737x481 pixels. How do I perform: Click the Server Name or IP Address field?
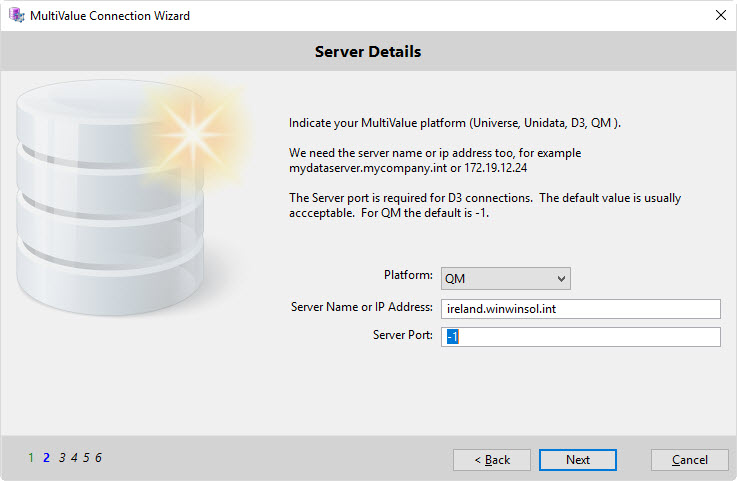(x=580, y=309)
